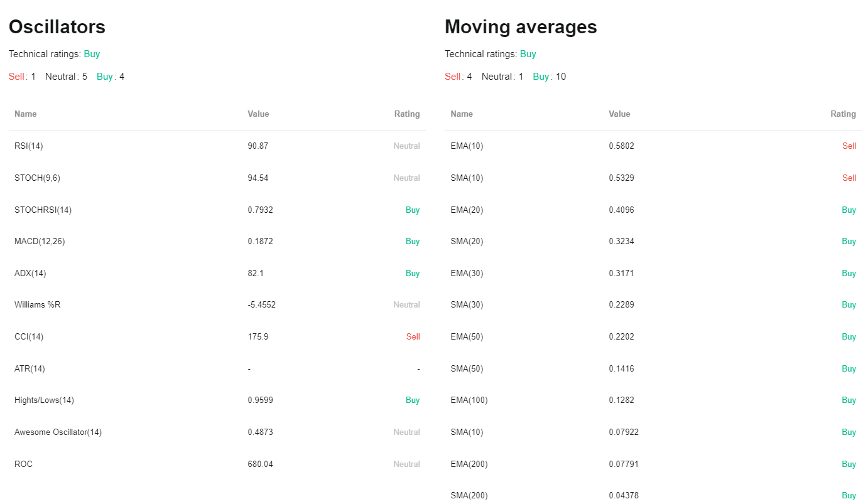Screen dimensions: 868x504
Task: Click the Oscillators table Name column header
Action: (x=26, y=114)
